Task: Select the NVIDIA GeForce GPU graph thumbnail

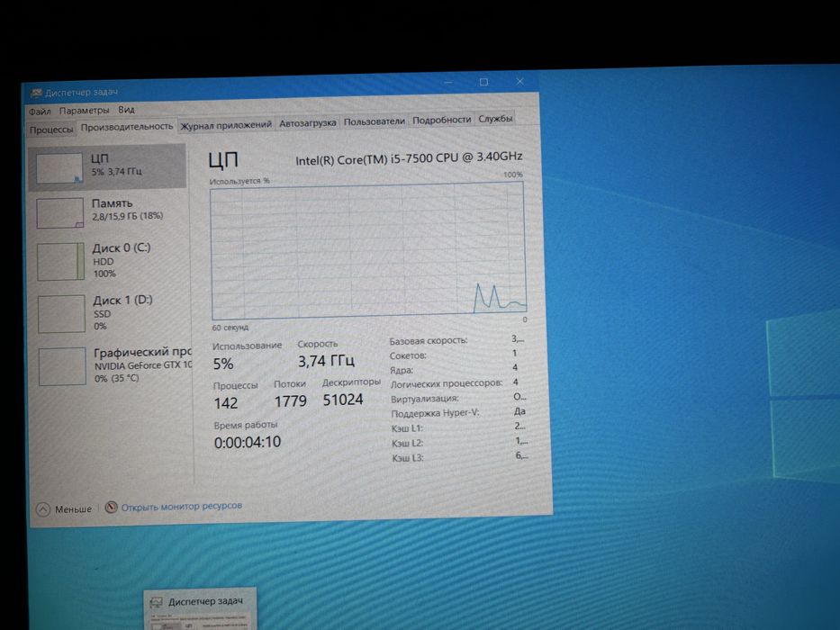Action: tap(62, 366)
